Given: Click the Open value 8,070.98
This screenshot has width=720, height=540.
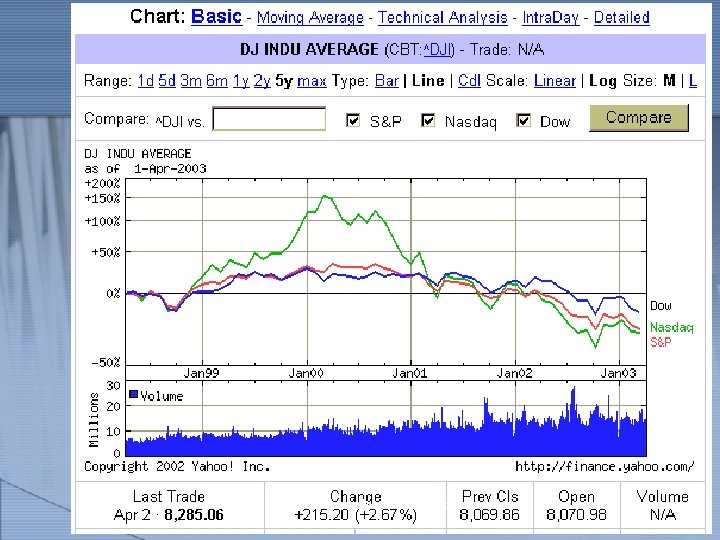Looking at the screenshot, I should pyautogui.click(x=576, y=515).
